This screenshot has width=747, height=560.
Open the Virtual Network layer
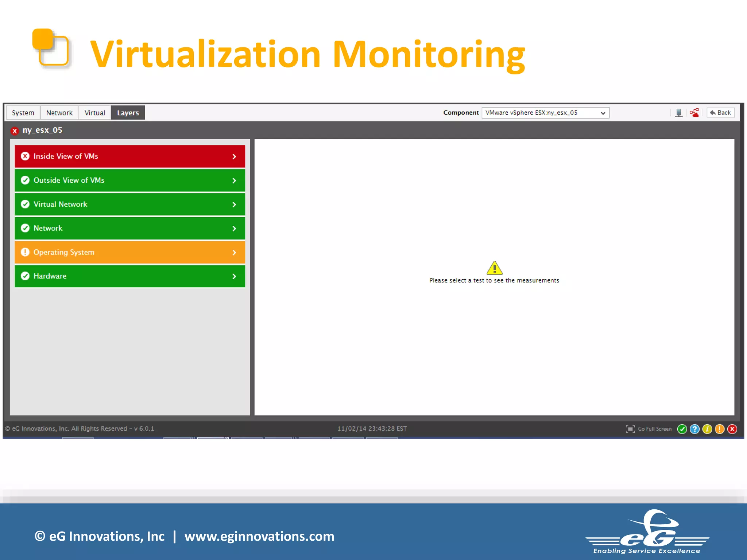pos(130,205)
